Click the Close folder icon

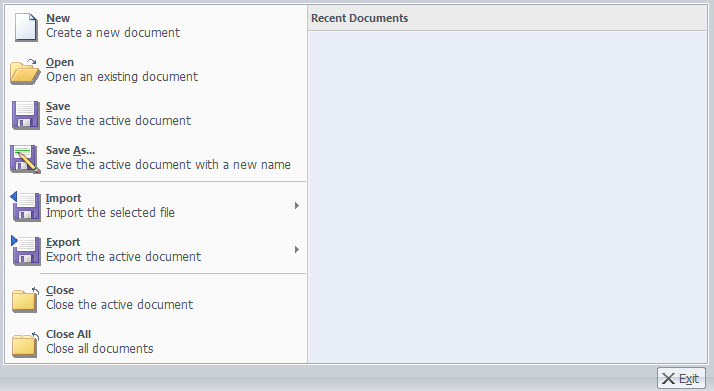pyautogui.click(x=26, y=300)
